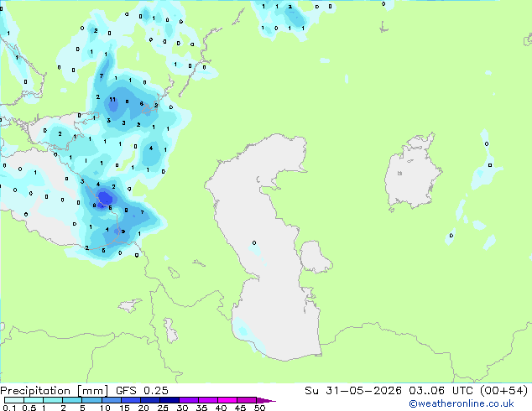Click the date 'Su 31-05-2026'

click(353, 391)
